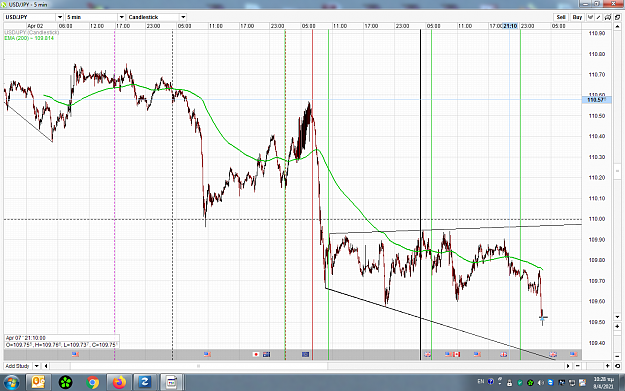
Task: Open the green four-leaf app in taskbar
Action: click(x=65, y=383)
